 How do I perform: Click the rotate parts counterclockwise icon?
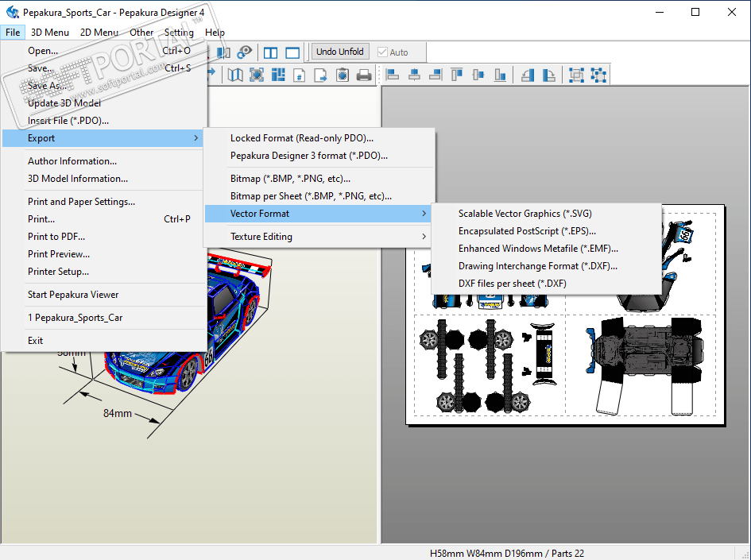click(528, 75)
